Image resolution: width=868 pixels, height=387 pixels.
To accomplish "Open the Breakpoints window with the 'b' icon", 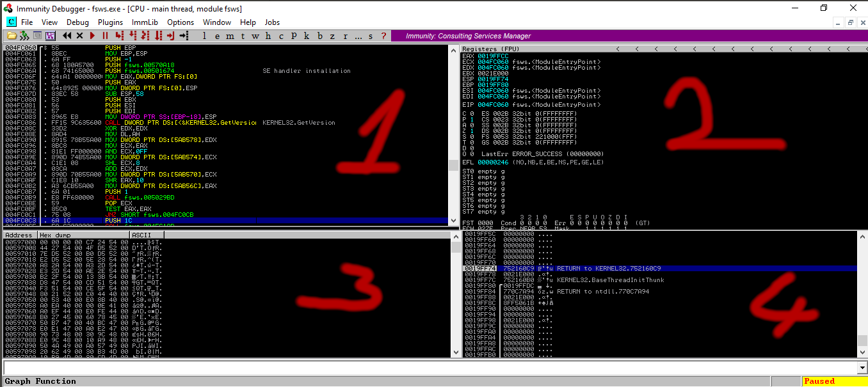I will [x=319, y=36].
